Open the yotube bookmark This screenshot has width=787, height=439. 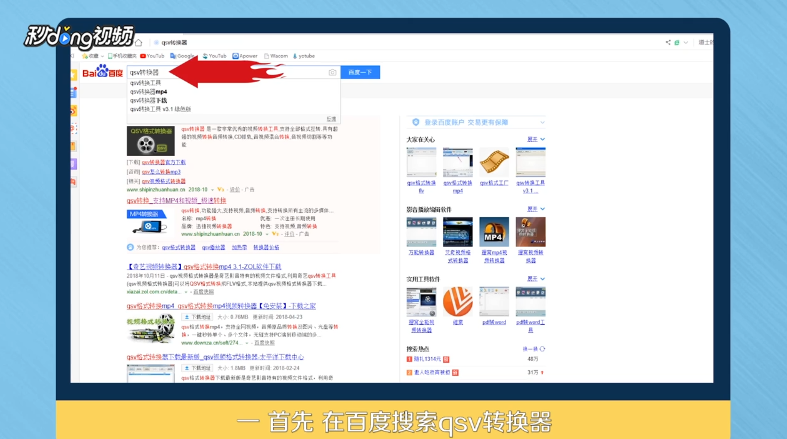pos(304,56)
